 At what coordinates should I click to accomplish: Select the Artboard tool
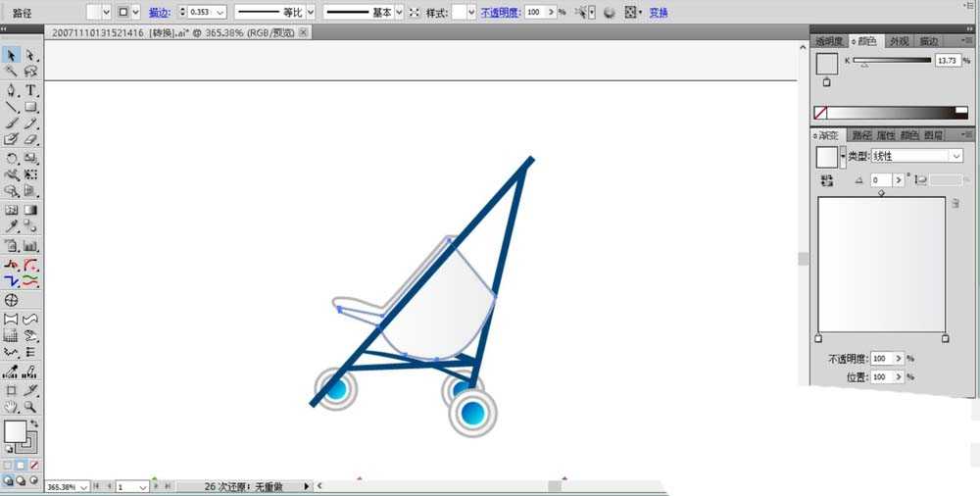coord(12,389)
